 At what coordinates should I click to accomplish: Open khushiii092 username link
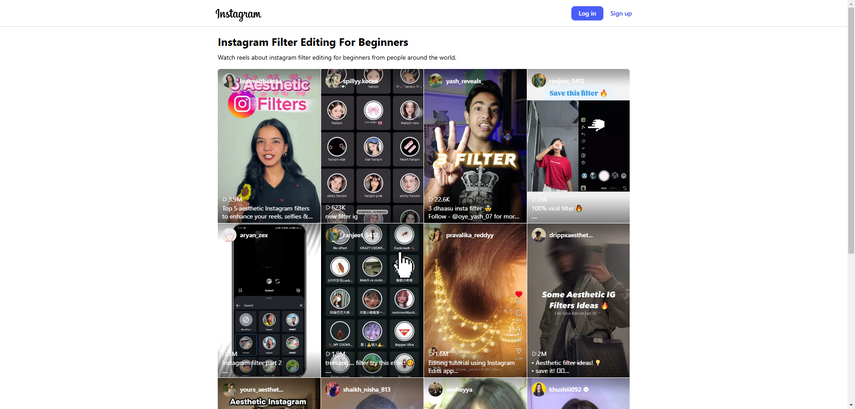click(x=565, y=389)
